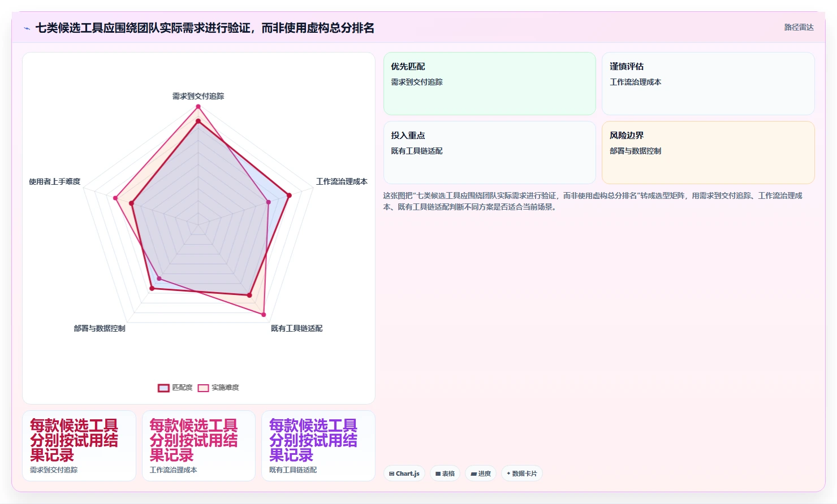837x504 pixels.
Task: Click 部署与数据控制 text in 风险边界 card
Action: [x=635, y=151]
